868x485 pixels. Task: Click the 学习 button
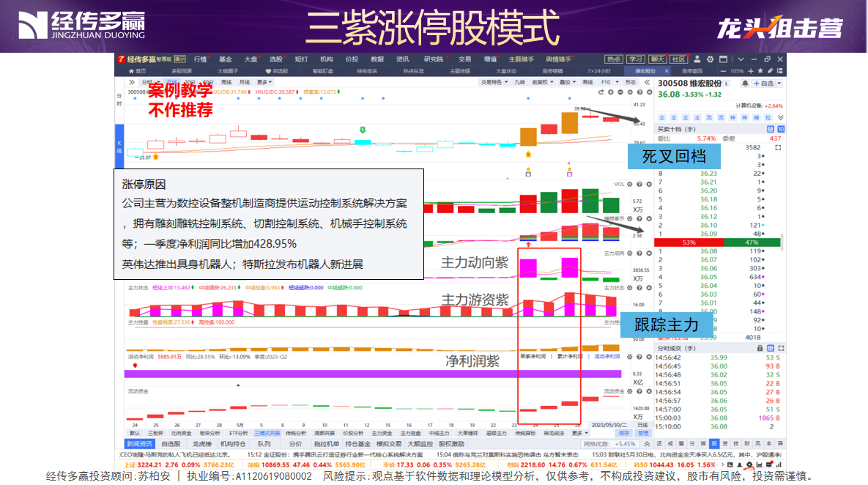pyautogui.click(x=636, y=59)
